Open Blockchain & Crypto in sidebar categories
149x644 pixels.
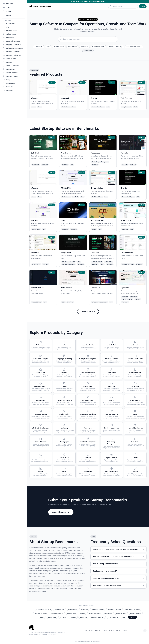[13, 41]
